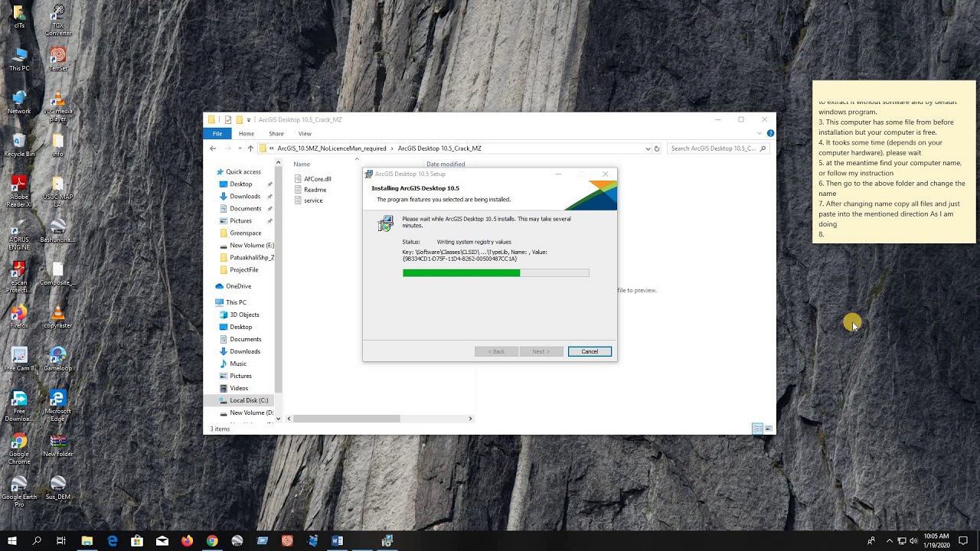The width and height of the screenshot is (980, 551).
Task: Select the Microsoft Edge desktop shortcut
Action: click(x=57, y=406)
